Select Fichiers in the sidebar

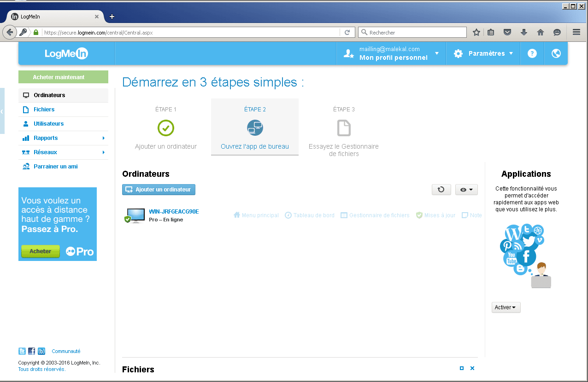pyautogui.click(x=63, y=110)
